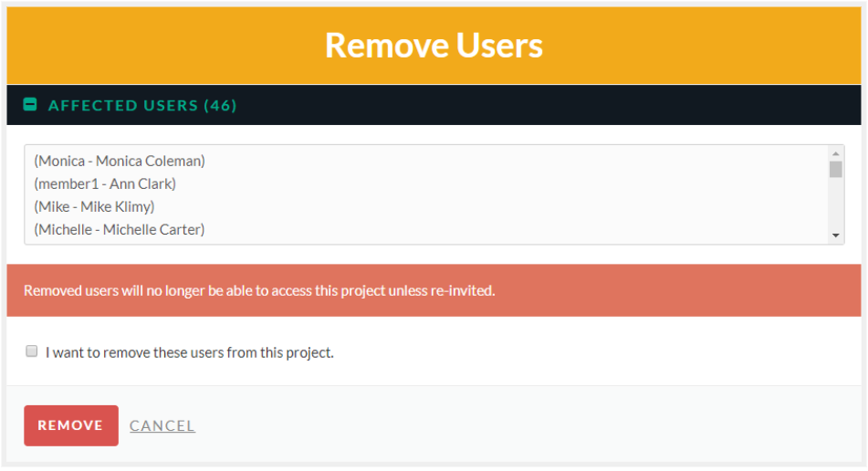Viewport: 868px width, 471px height.
Task: Select the member1 - Ann Clark entry
Action: (x=105, y=183)
